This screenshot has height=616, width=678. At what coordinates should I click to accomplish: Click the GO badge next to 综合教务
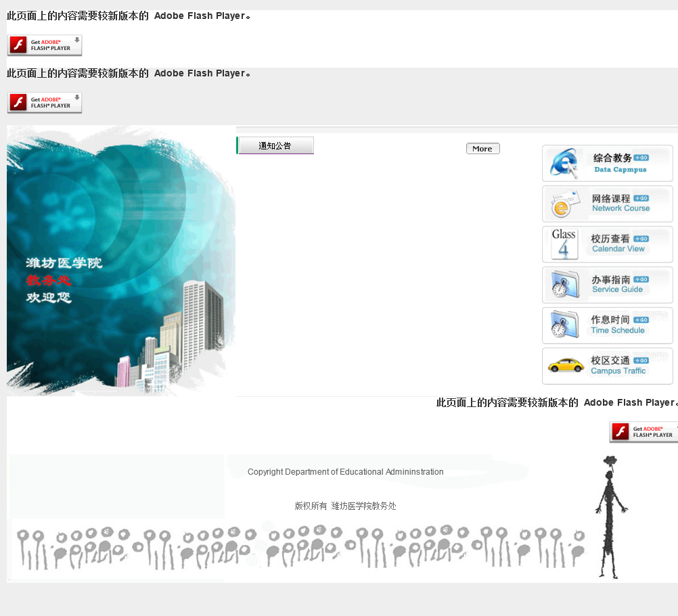tap(641, 158)
